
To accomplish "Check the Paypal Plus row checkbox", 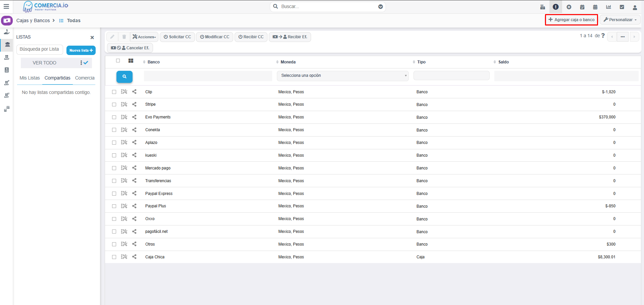I will click(114, 206).
